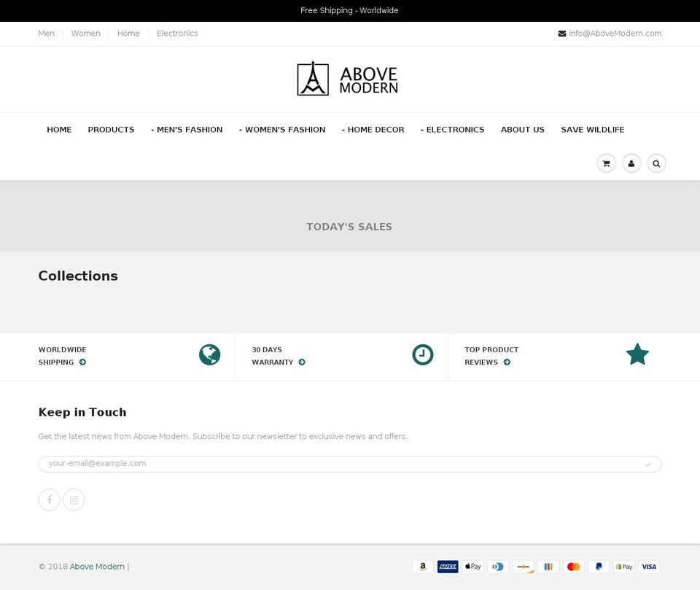Open the ABOUT US menu item

click(523, 130)
